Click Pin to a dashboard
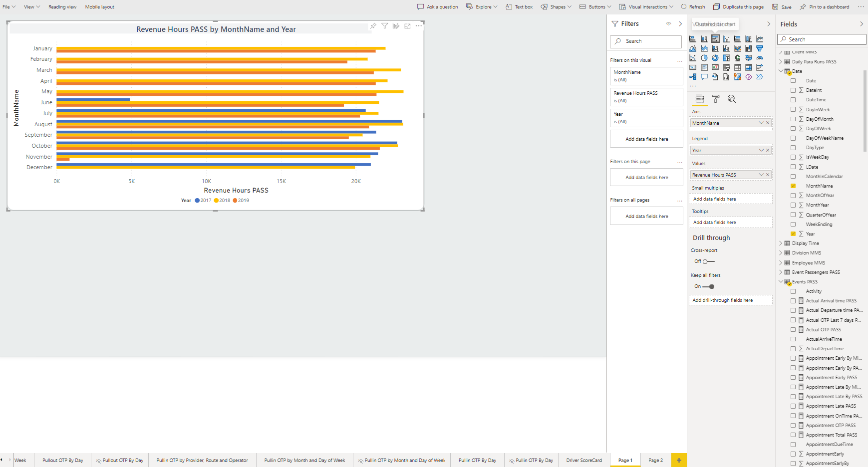This screenshot has height=467, width=868. 825,6
